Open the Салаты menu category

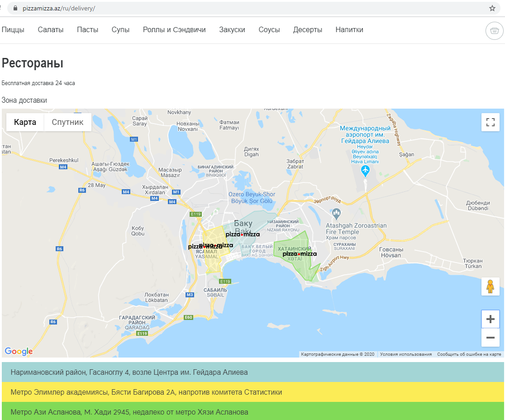[x=51, y=29]
